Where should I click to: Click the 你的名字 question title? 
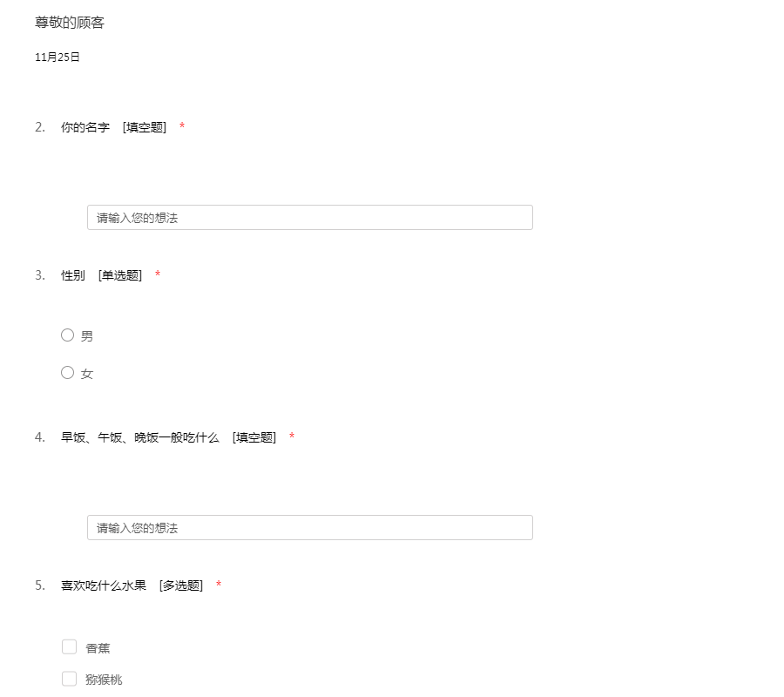tap(85, 127)
